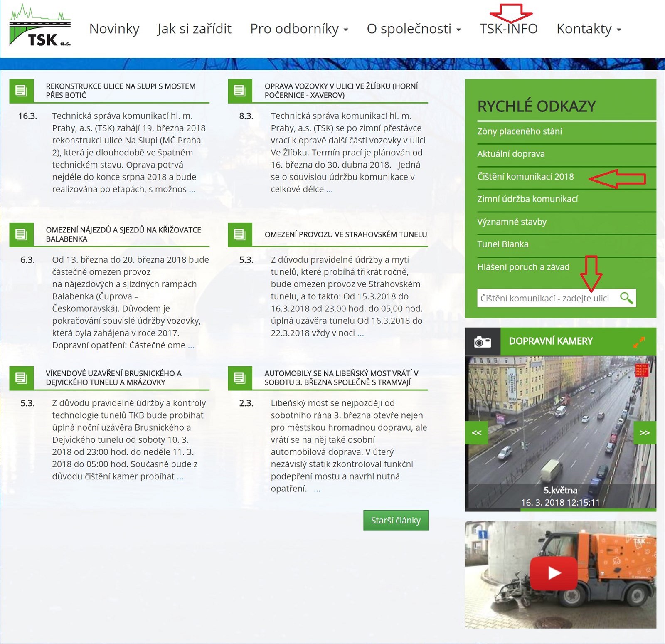Open Zóny placeného stání quick link
Viewport: 665px width, 644px height.
click(520, 131)
